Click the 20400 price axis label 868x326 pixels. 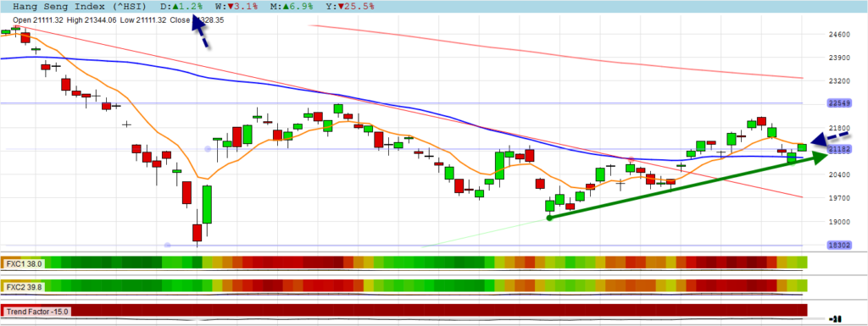click(839, 174)
